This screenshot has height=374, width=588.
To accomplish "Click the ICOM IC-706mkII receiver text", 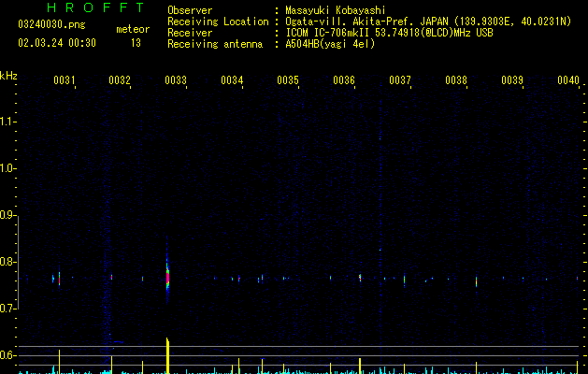I will point(389,33).
